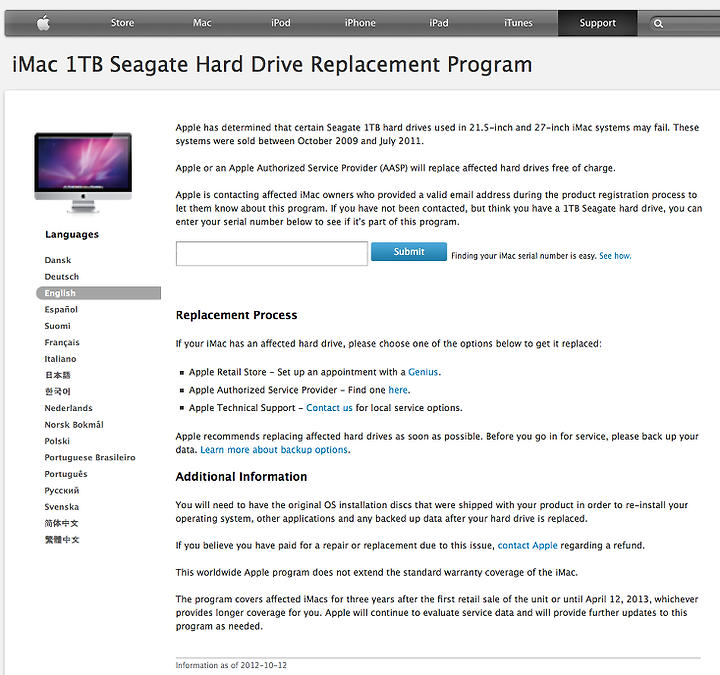Image resolution: width=720 pixels, height=675 pixels.
Task: Open the iTunes section
Action: click(518, 22)
